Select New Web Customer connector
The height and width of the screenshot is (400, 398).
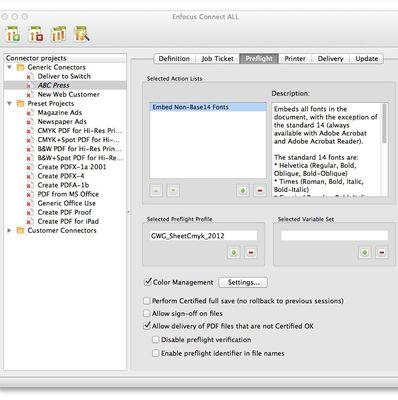[68, 94]
